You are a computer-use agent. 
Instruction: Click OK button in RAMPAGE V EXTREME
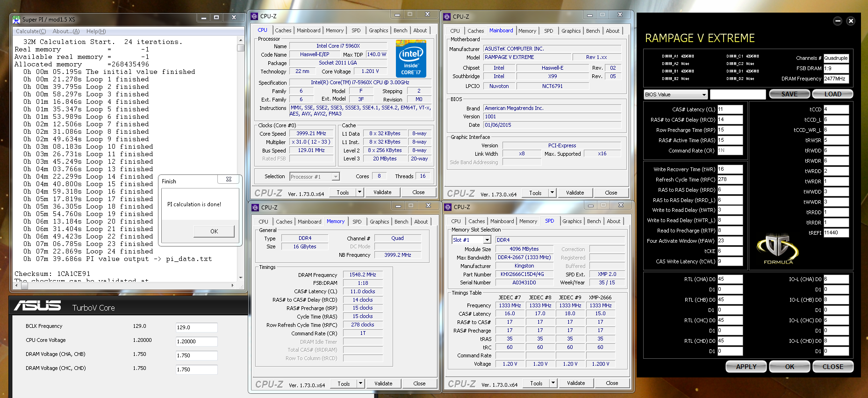point(789,367)
